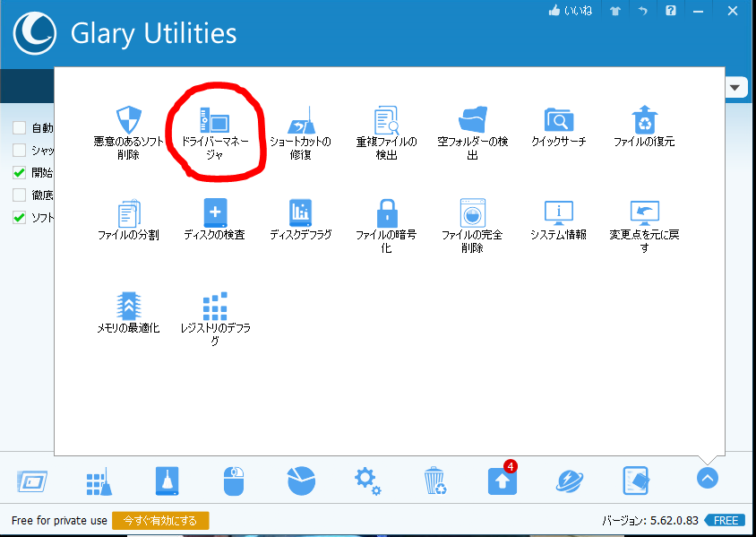Uncheck the ソフト checkbox
Screen dimensions: 756x537
click(x=20, y=218)
